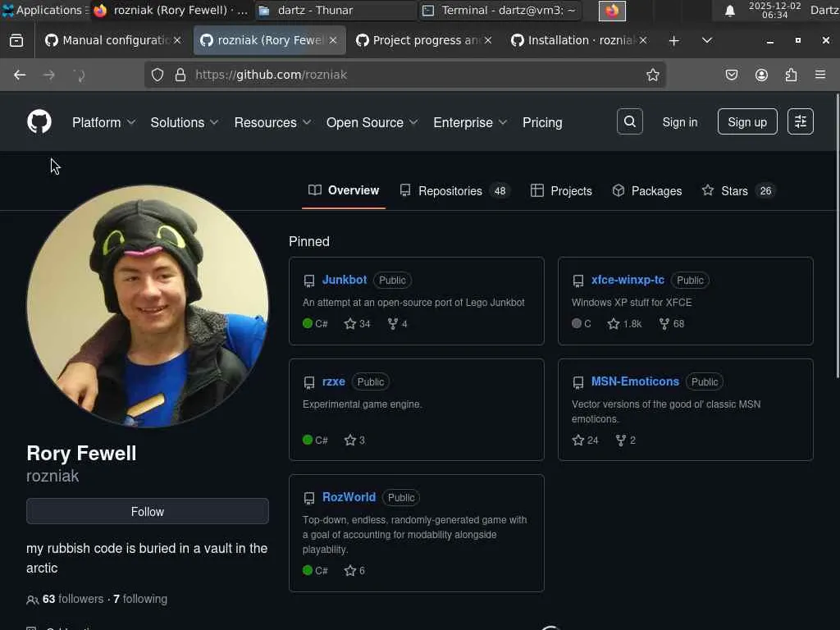
Task: Open the Firefox hamburger menu
Action: [820, 75]
